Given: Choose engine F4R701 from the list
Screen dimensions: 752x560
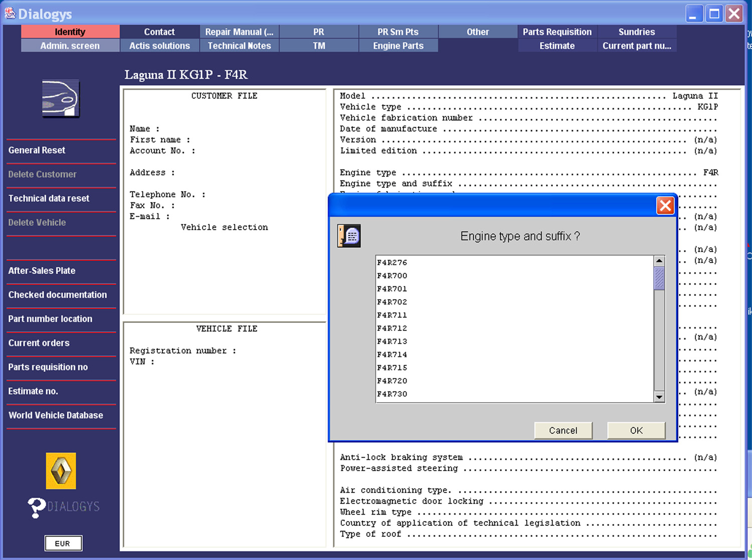Looking at the screenshot, I should tap(515, 289).
